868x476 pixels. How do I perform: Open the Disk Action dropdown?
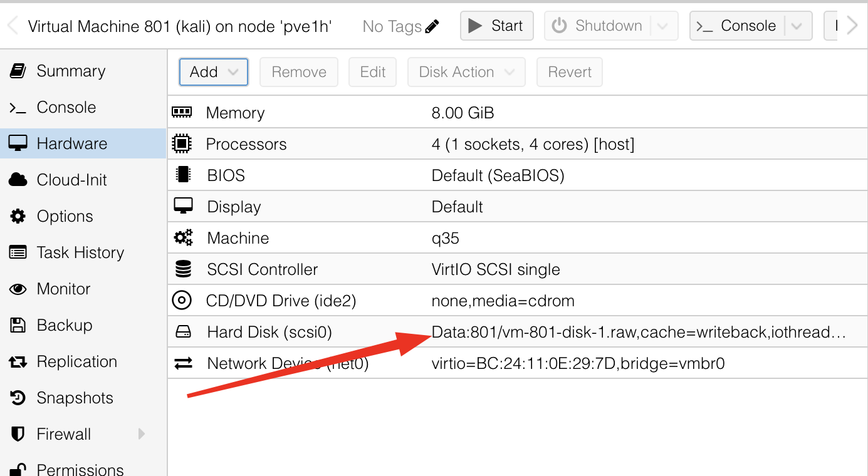(466, 72)
